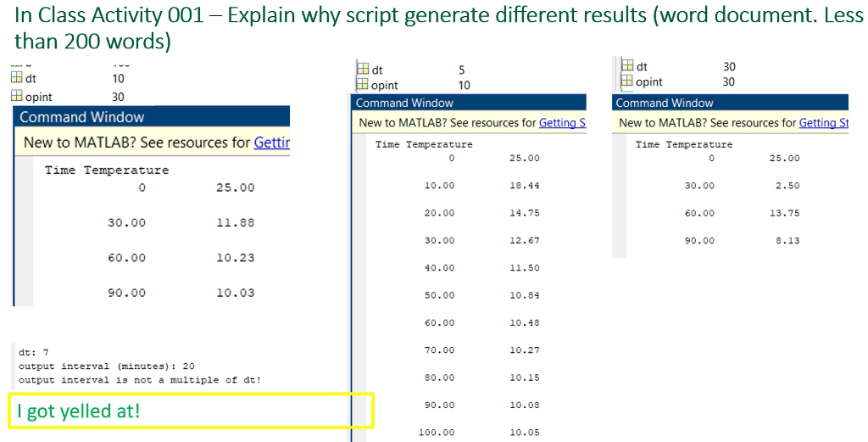Viewport: 868px width, 442px height.
Task: Click the temperature value 8.13
Action: 787,240
